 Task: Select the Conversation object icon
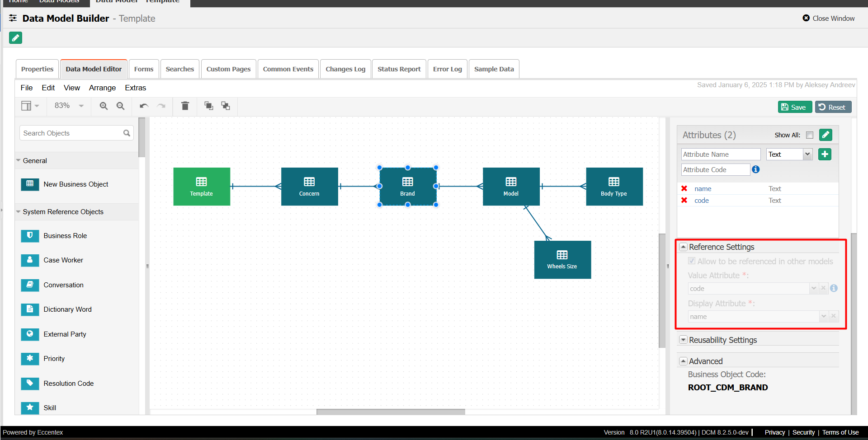(30, 285)
